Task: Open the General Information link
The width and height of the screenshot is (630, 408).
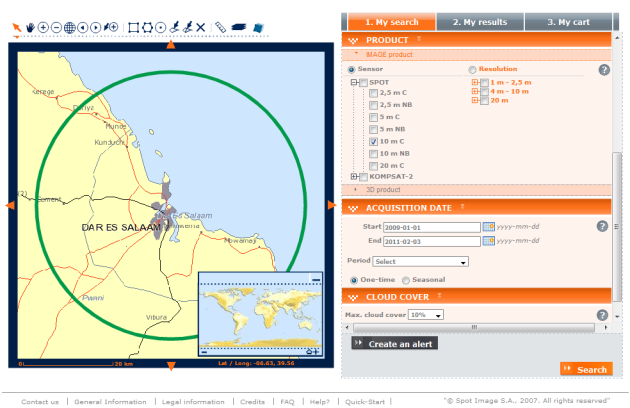Action: [110, 402]
